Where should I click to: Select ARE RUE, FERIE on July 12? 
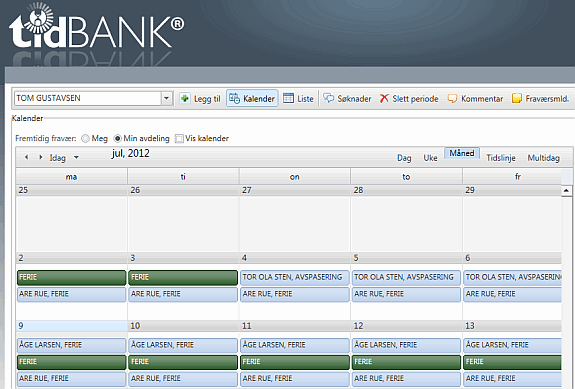pyautogui.click(x=406, y=379)
